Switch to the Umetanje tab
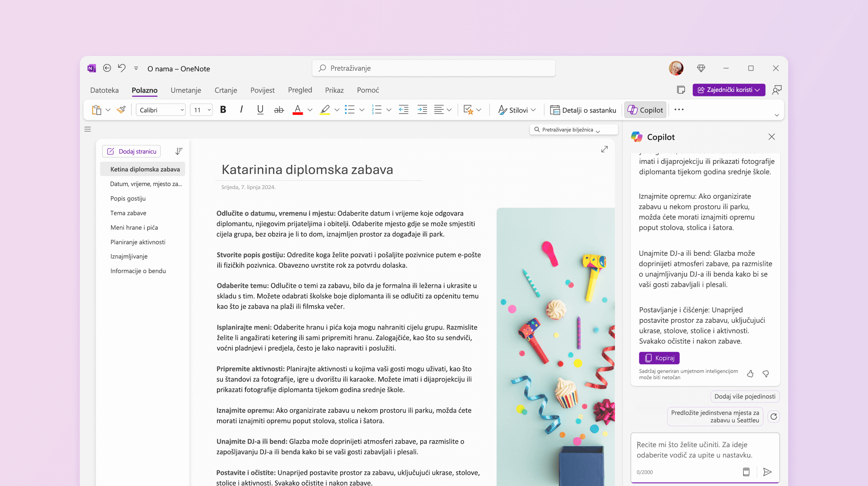The height and width of the screenshot is (486, 868). coord(186,90)
